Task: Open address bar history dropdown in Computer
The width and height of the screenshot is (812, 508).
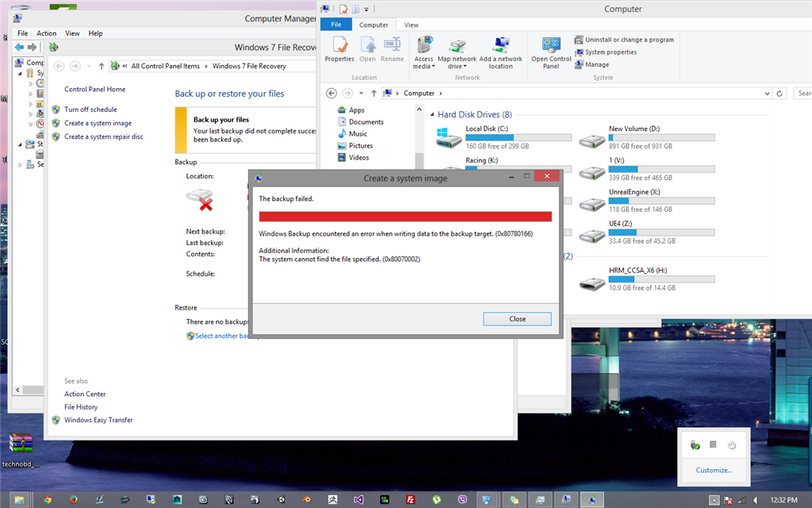Action: (767, 94)
